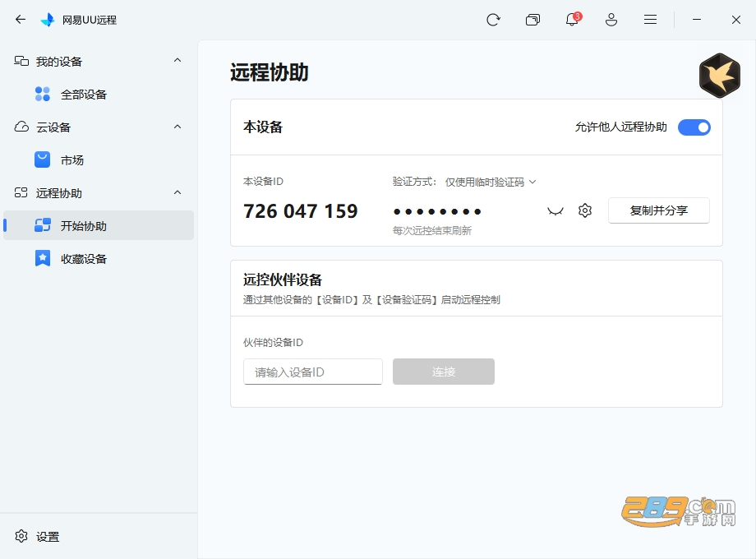
Task: Click 复制并分享 button
Action: click(658, 210)
